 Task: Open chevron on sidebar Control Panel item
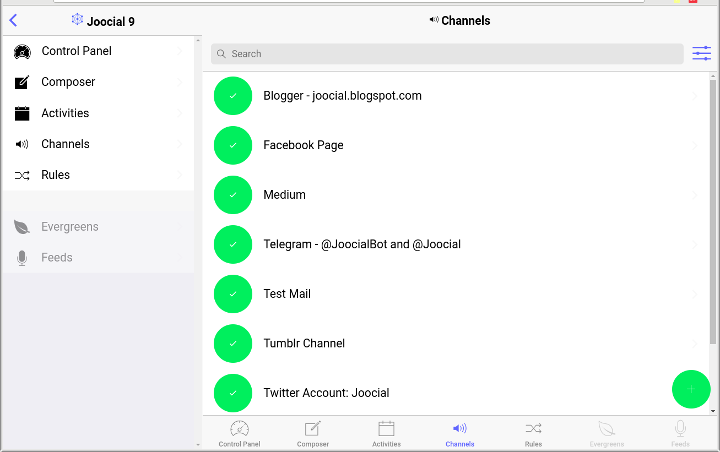[x=180, y=51]
